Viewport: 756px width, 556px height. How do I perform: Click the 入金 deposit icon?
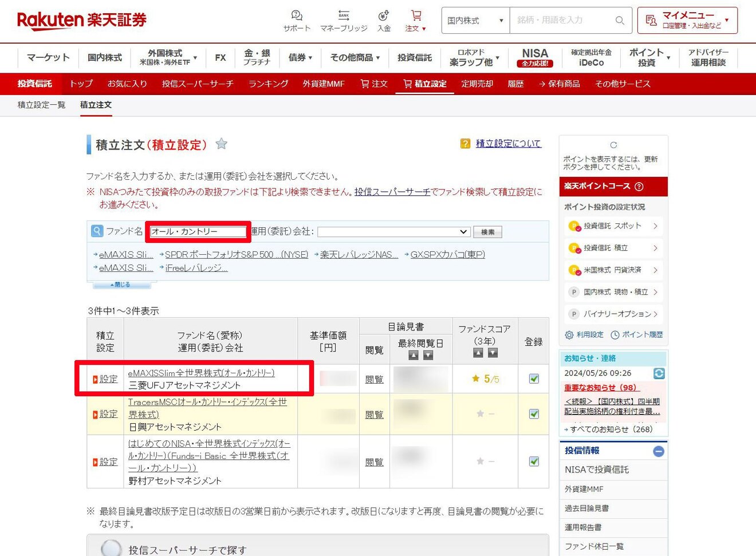click(x=384, y=21)
